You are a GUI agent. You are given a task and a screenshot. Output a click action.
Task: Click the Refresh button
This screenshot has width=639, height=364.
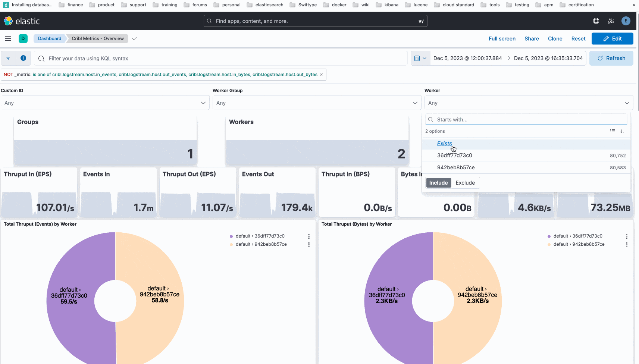pos(611,58)
